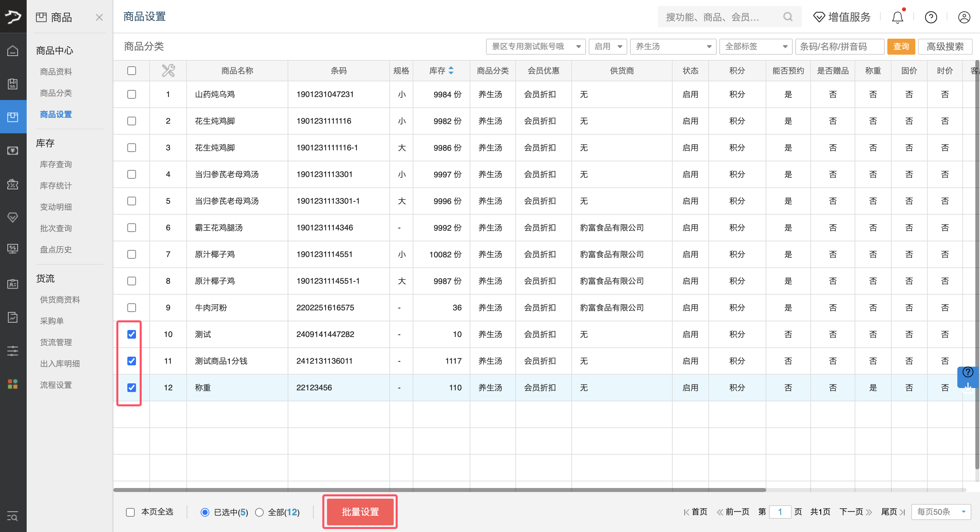Open 库存查询 menu item
The height and width of the screenshot is (532, 980).
(56, 164)
